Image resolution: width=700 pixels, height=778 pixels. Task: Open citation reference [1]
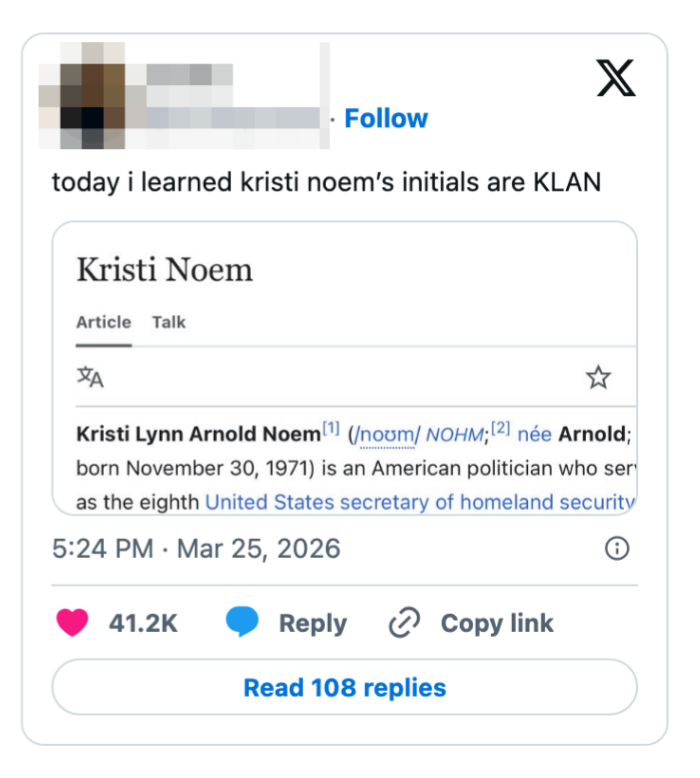(x=331, y=430)
